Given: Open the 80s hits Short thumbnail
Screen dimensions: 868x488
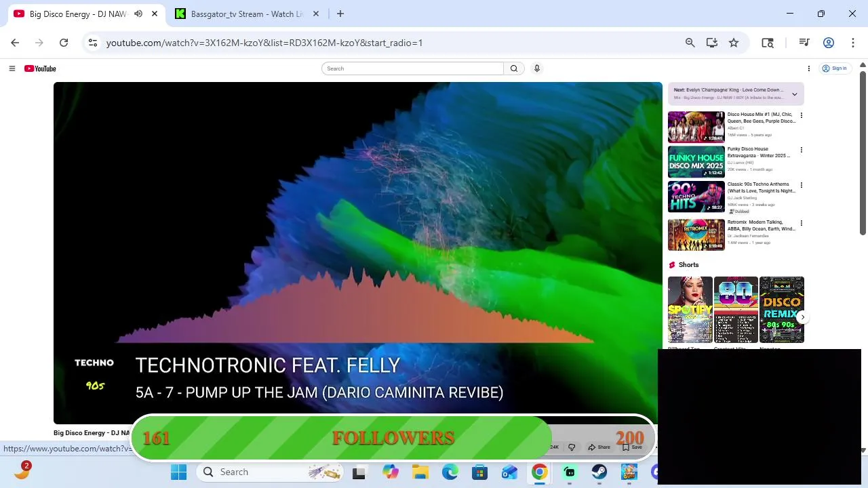Looking at the screenshot, I should [x=736, y=310].
